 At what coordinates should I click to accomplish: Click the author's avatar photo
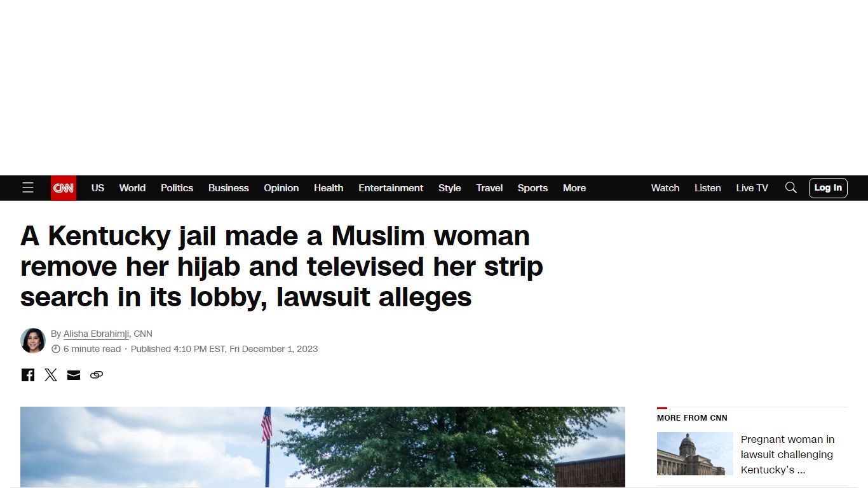(33, 341)
